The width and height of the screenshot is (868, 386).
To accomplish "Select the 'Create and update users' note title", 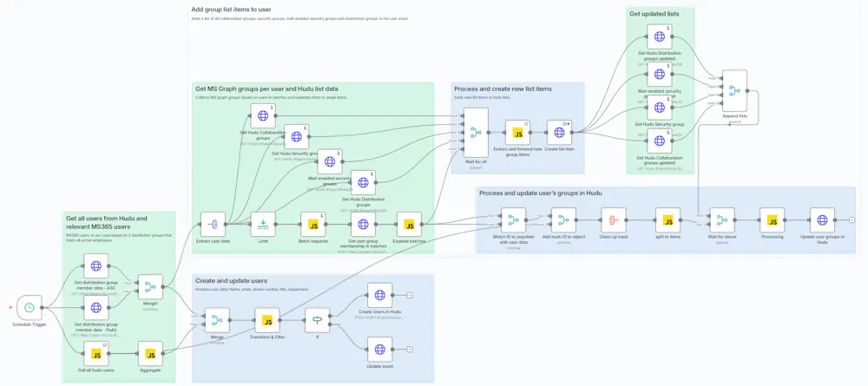I will [230, 280].
